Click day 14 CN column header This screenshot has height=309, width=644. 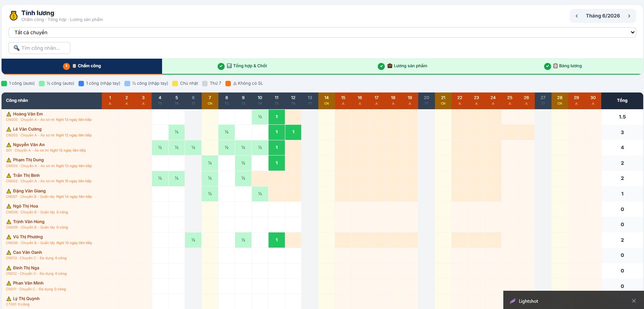326,101
